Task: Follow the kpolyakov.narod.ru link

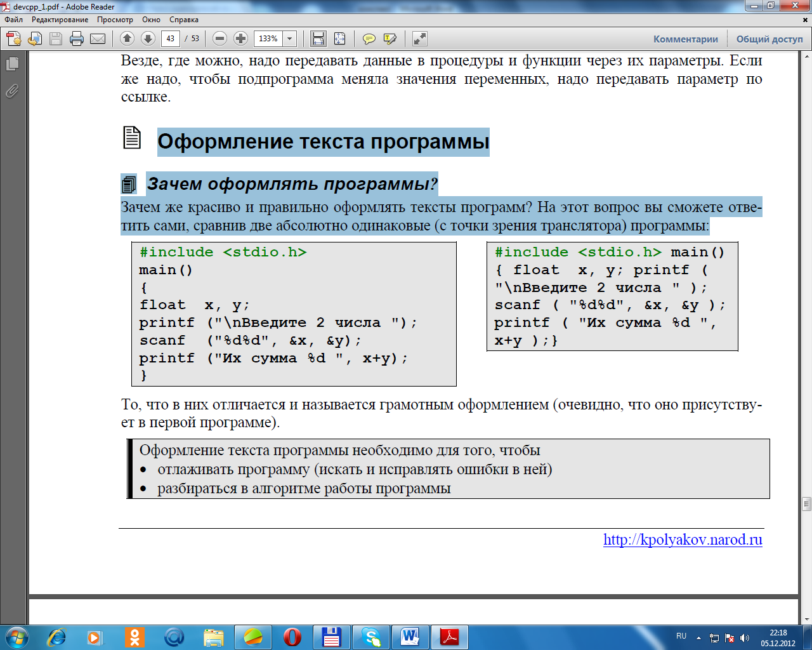Action: tap(683, 540)
